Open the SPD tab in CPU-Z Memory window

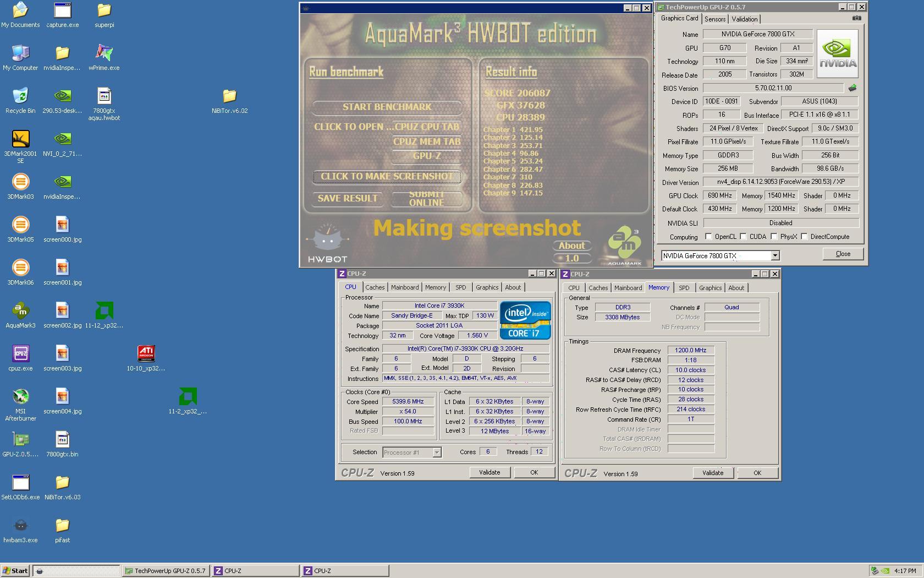[684, 288]
